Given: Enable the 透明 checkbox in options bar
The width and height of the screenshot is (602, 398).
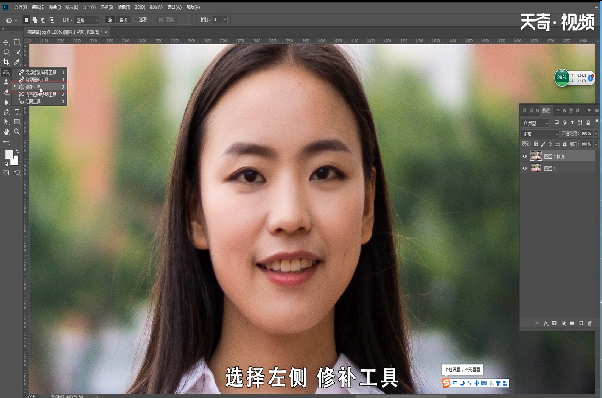Looking at the screenshot, I should (136, 20).
